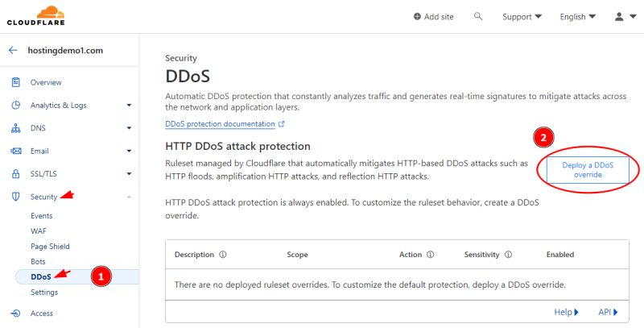Expand the SSL/TLS section arrow
The height and width of the screenshot is (328, 644).
coord(129,174)
